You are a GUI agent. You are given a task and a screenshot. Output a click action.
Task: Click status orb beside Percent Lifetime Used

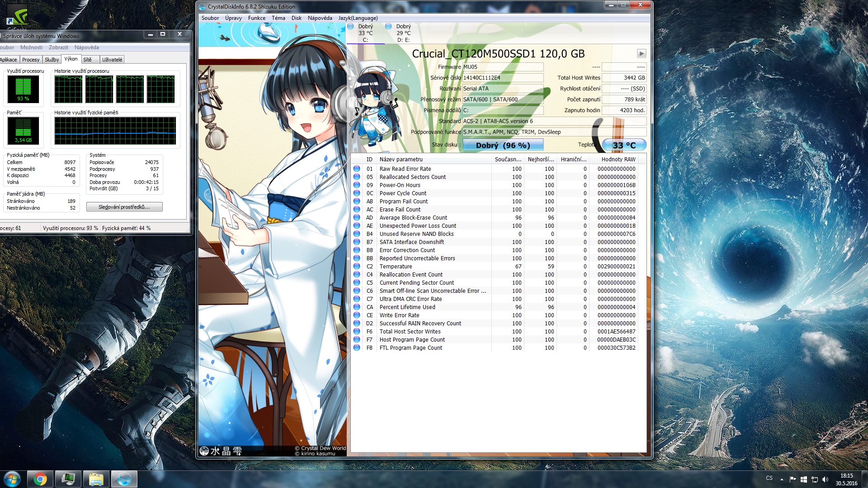(x=357, y=307)
